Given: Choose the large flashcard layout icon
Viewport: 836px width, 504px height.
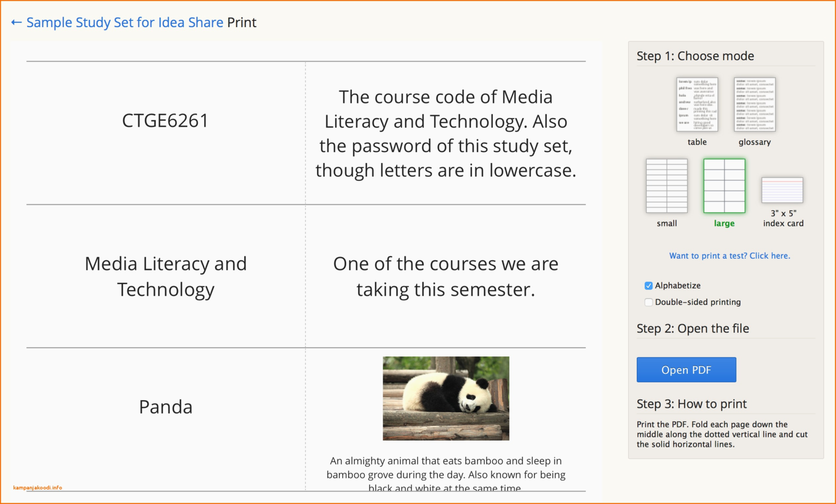Looking at the screenshot, I should click(x=724, y=186).
